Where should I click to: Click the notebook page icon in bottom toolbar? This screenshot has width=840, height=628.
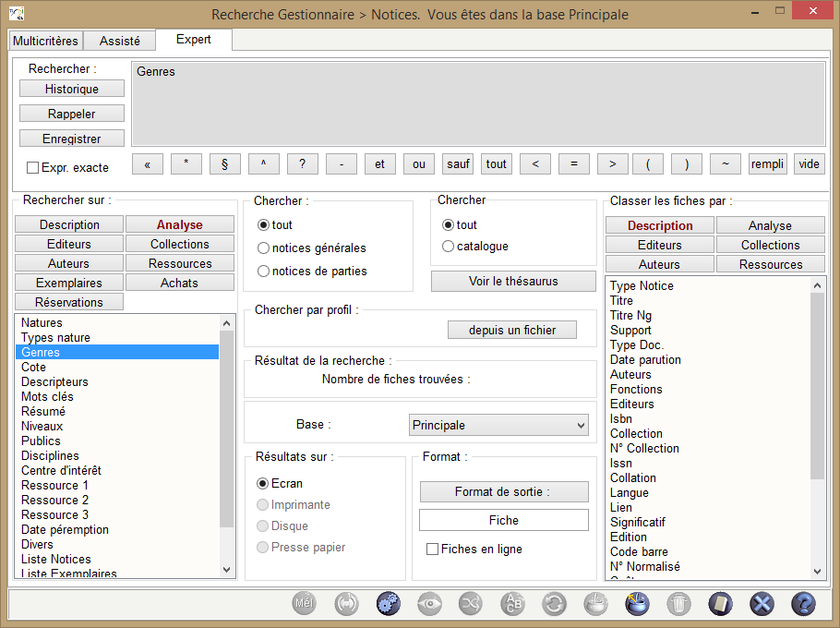720,604
